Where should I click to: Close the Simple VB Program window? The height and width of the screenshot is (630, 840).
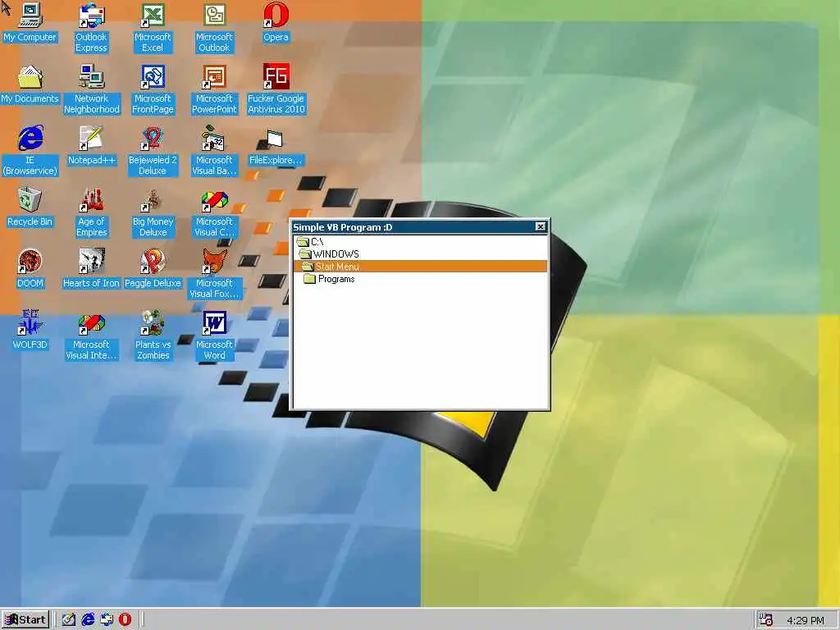[541, 226]
